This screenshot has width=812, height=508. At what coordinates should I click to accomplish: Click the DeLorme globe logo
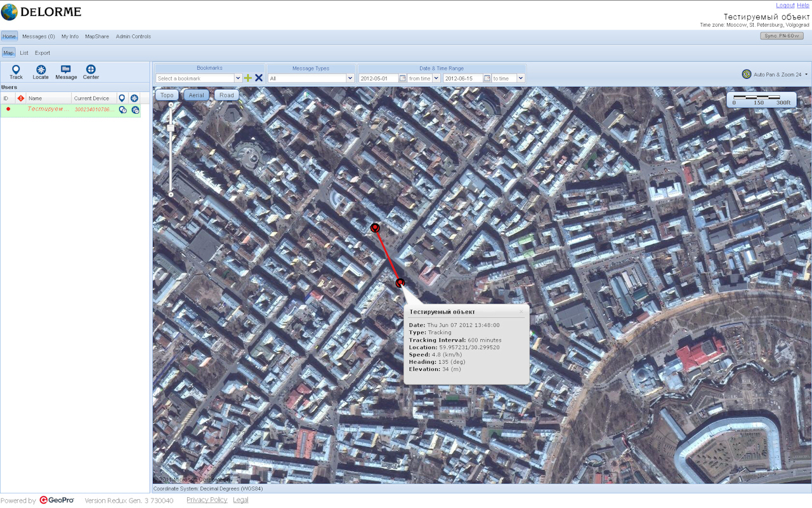tap(10, 12)
